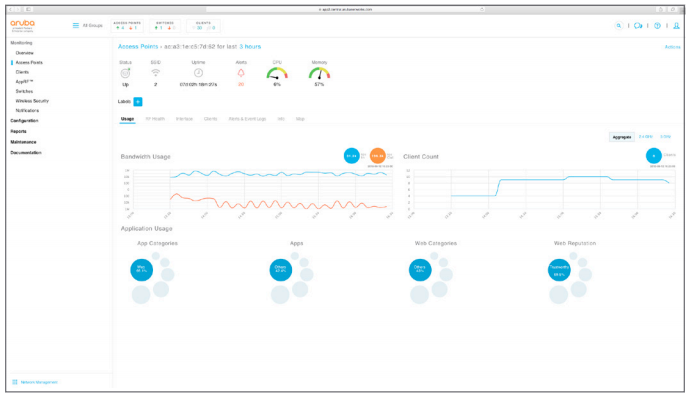689x396 pixels.
Task: Click the browser back arrow
Action: [11, 9]
